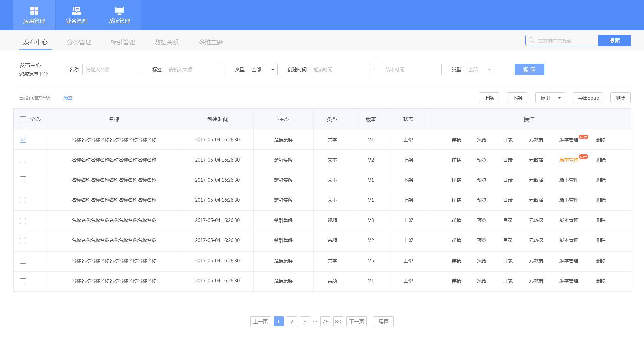Open the second greyed 类型 dropdown

(x=479, y=70)
